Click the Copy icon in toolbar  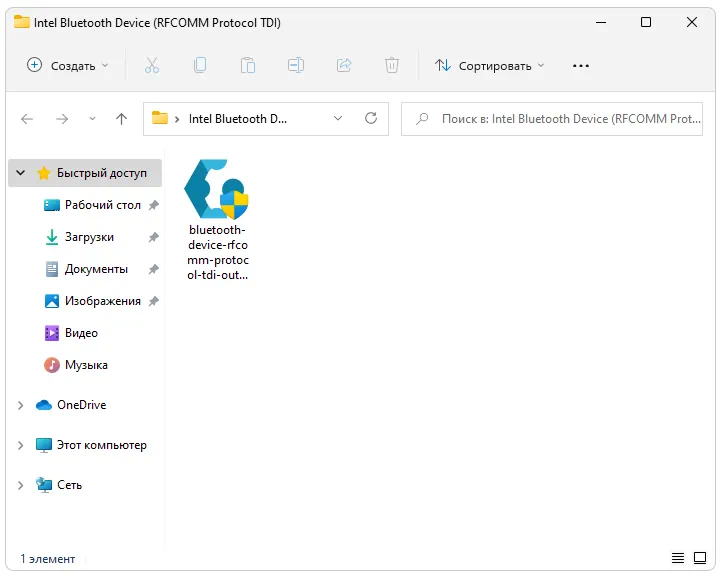[200, 65]
